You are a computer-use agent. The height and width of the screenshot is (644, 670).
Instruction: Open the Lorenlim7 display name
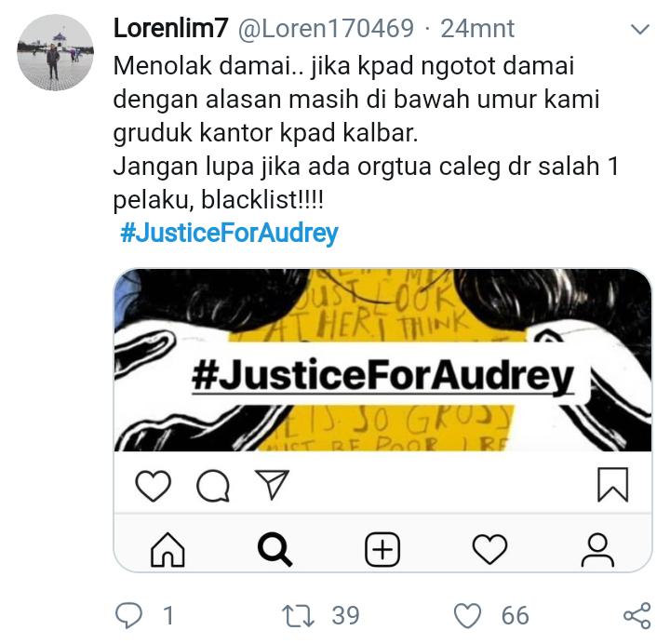point(170,29)
